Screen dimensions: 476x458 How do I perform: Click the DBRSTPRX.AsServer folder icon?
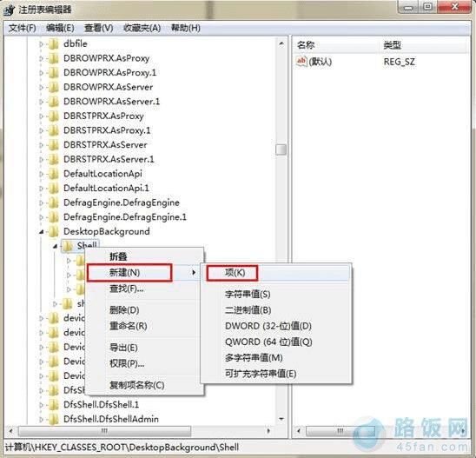click(x=54, y=145)
